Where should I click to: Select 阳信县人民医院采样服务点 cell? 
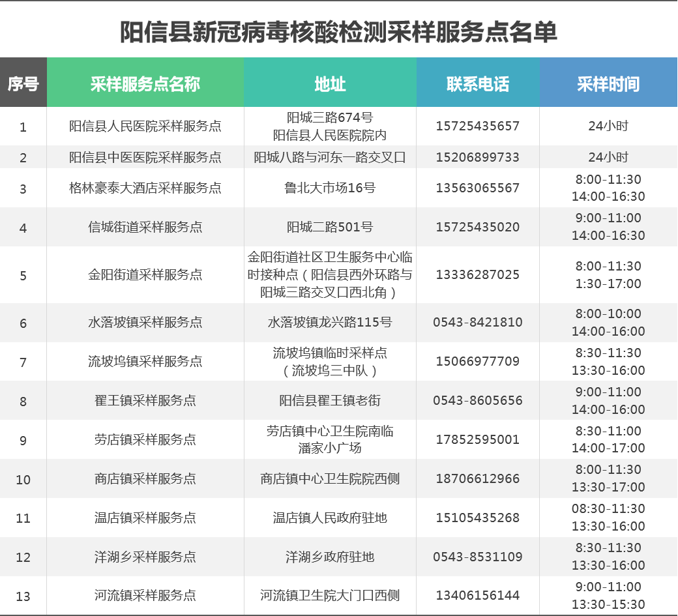coord(145,126)
